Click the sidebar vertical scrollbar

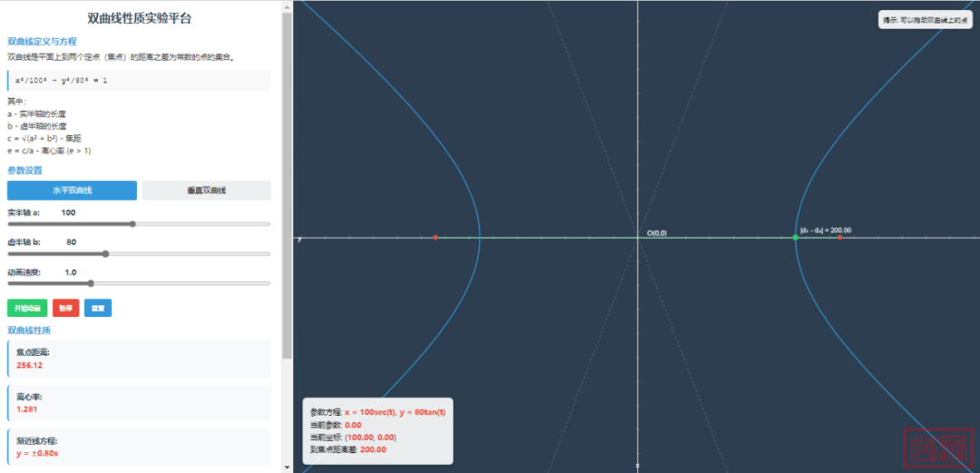(288, 182)
